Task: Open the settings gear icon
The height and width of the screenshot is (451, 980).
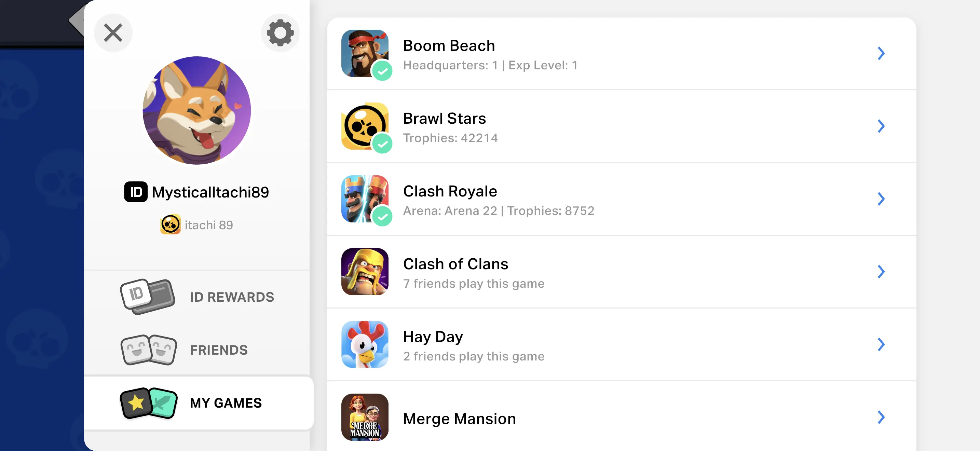Action: click(280, 33)
